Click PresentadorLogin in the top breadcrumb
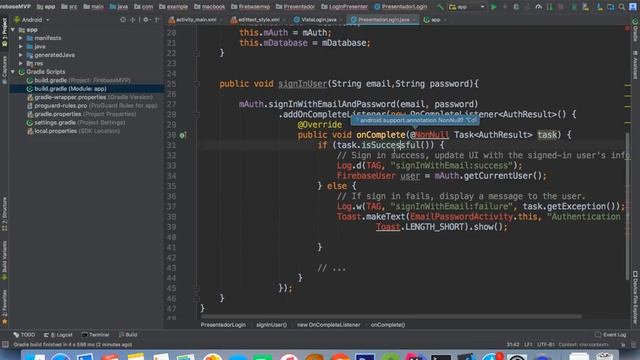 (401, 7)
